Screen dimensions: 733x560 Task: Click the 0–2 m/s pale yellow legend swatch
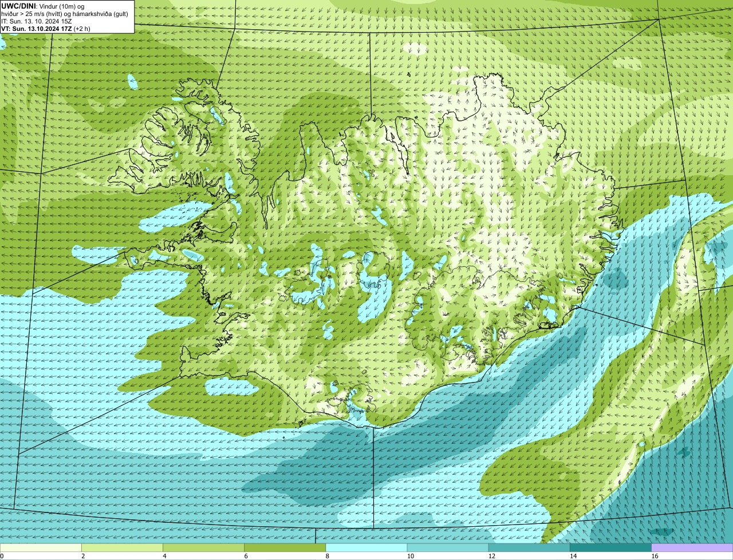click(41, 547)
